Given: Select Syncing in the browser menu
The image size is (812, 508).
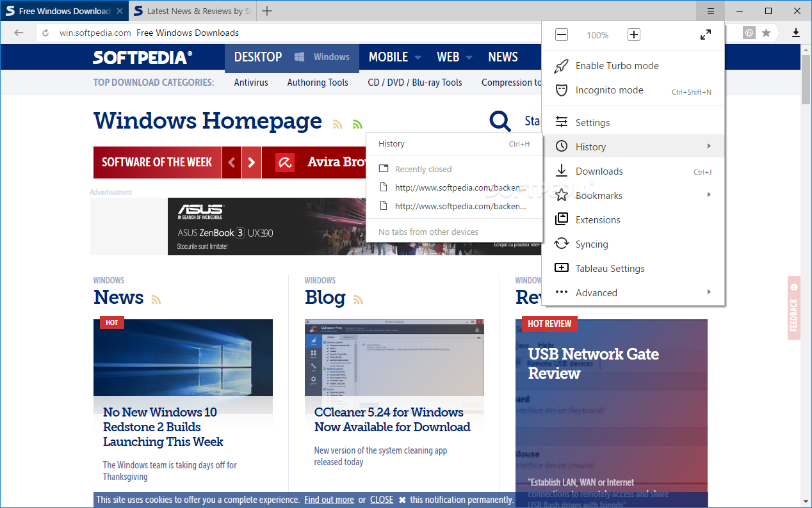Looking at the screenshot, I should tap(633, 244).
